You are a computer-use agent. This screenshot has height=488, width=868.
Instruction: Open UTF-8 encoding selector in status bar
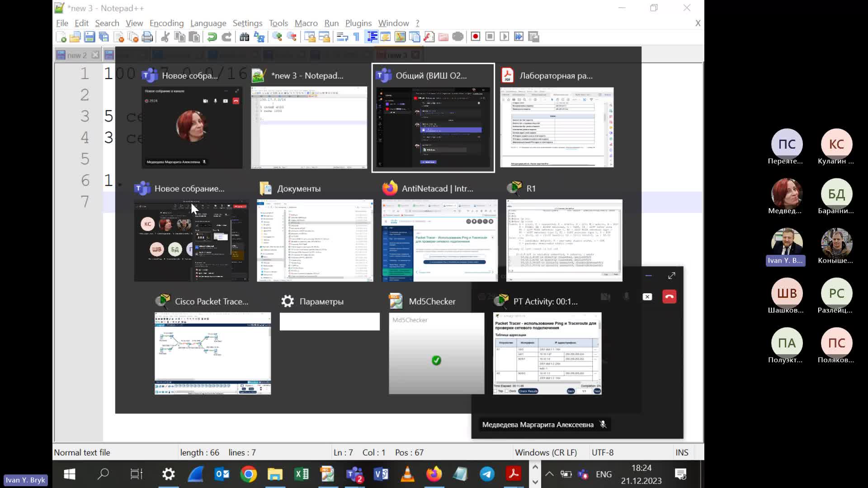[603, 452]
